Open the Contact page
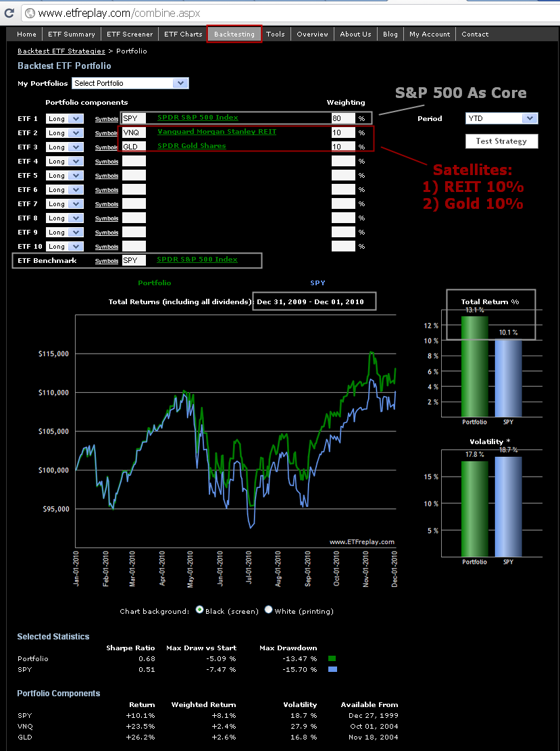The width and height of the screenshot is (560, 751). (475, 34)
